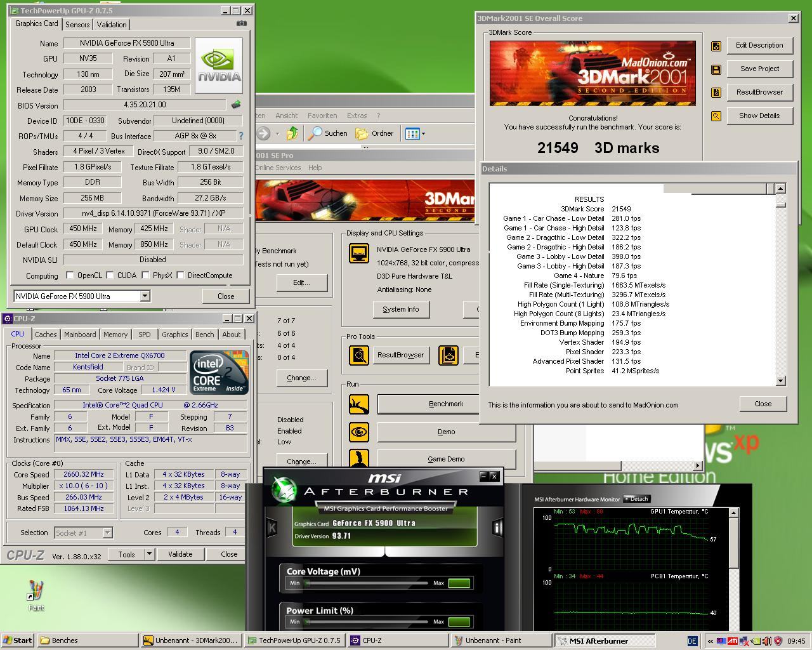Click the Edit button in 3DMark settings
Screen dimensions: 812x650
(x=301, y=282)
